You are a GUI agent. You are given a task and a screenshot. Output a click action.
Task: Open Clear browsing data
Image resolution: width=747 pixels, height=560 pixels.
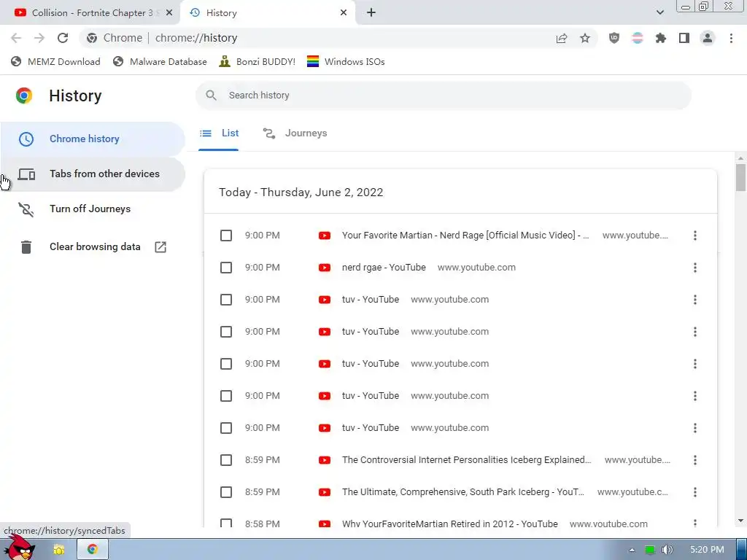pos(92,247)
